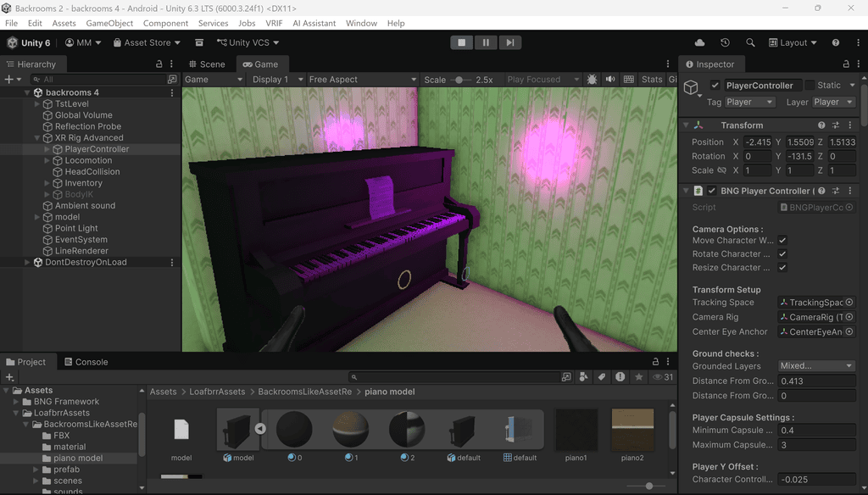Collapse the Transform component foldout
The height and width of the screenshot is (495, 868).
686,125
